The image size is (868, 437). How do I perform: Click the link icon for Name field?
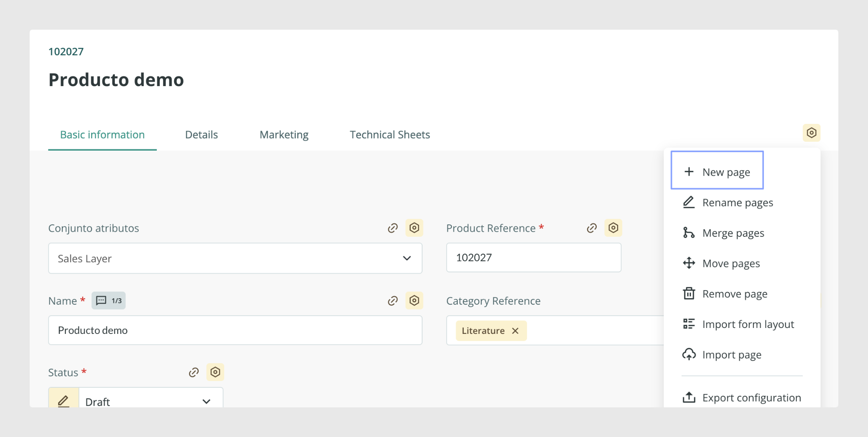coord(393,301)
